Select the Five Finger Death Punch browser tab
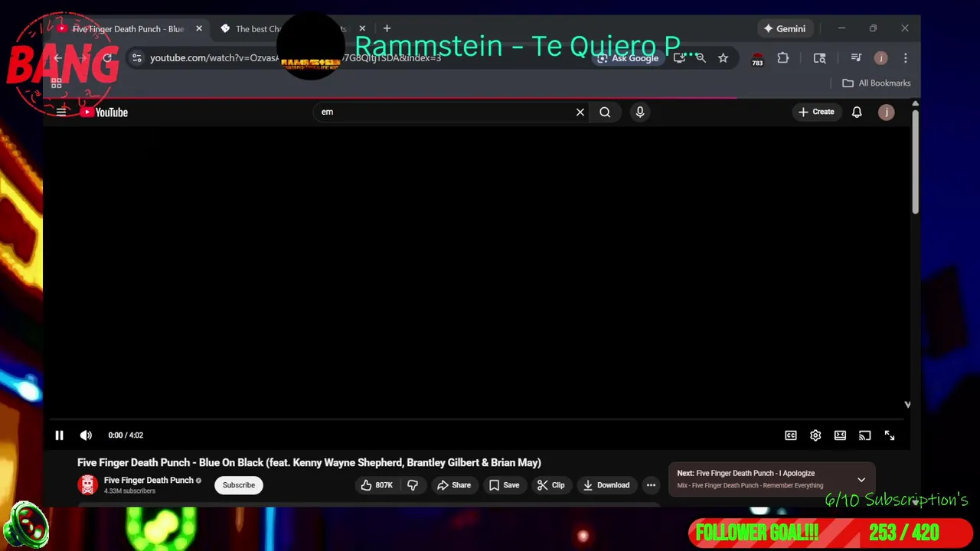 tap(129, 29)
